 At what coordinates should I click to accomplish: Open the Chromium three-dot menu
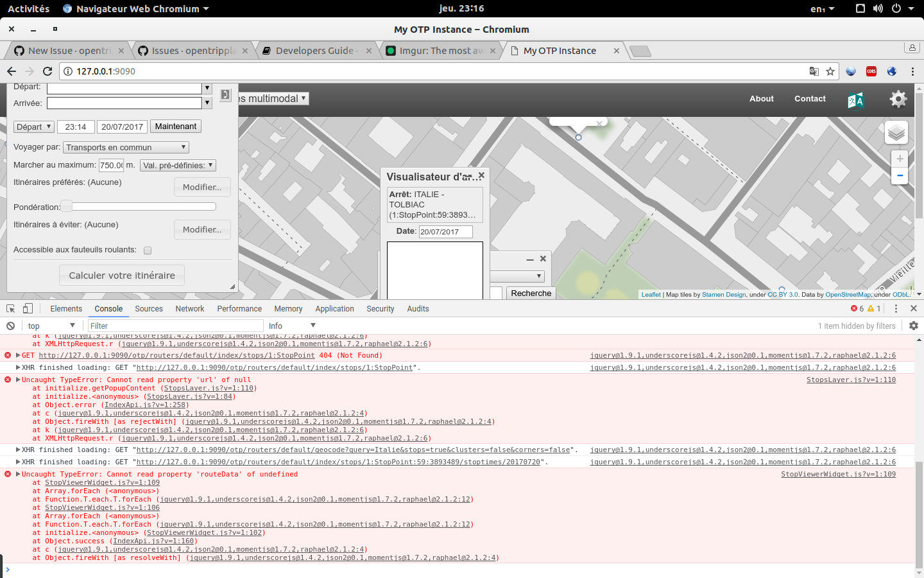pyautogui.click(x=912, y=71)
